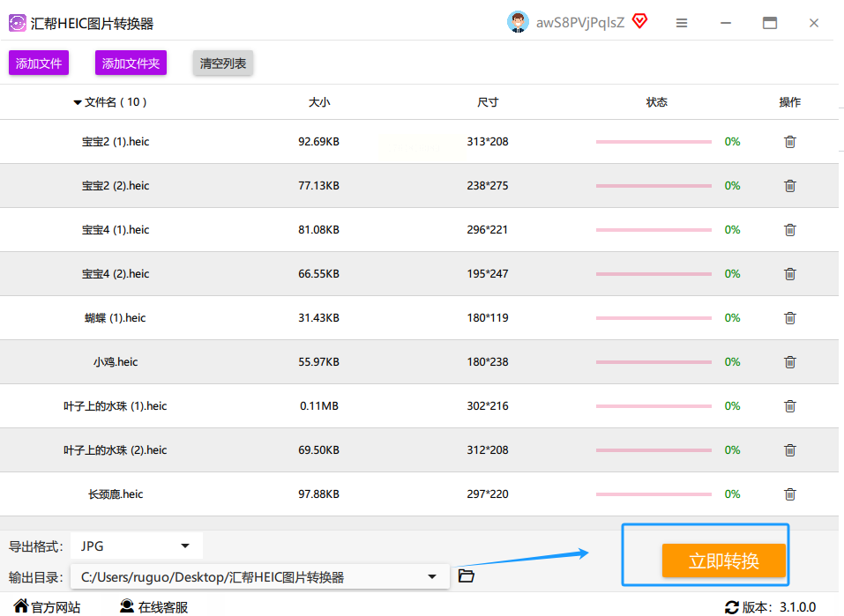Click progress bar of 叶子上的水珠 (1).heic

[654, 406]
